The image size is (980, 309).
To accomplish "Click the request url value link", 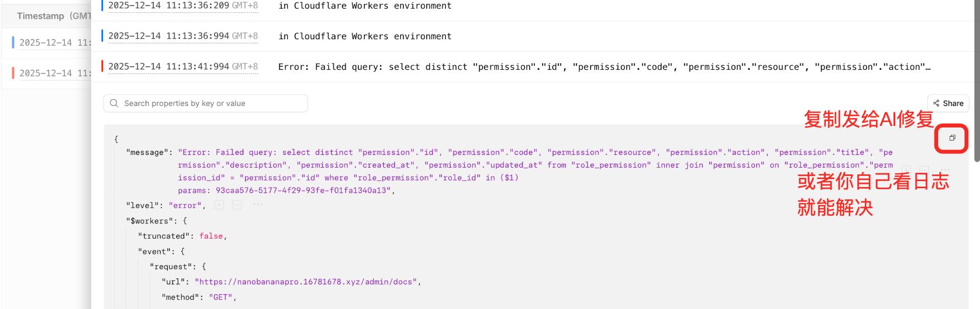I will pos(305,282).
